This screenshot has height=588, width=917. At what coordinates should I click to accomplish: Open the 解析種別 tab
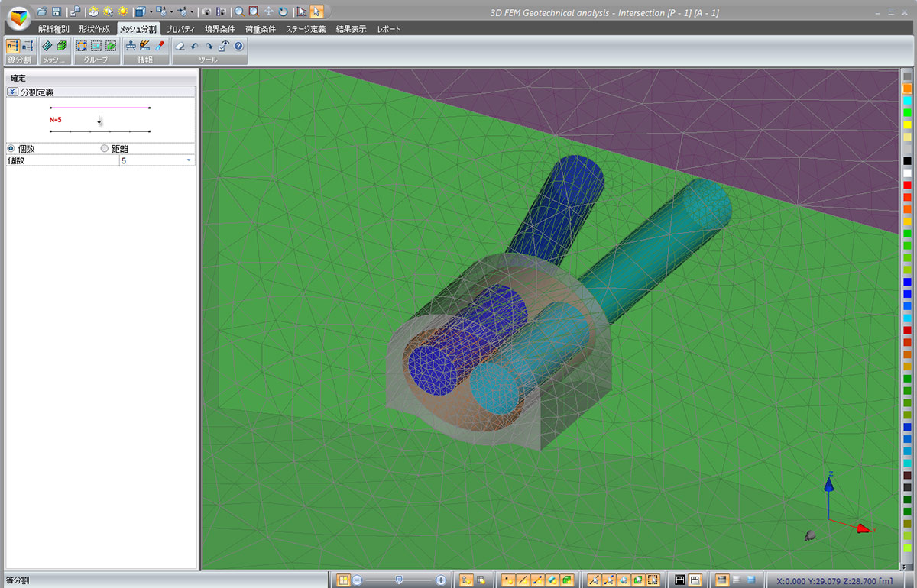tap(53, 29)
